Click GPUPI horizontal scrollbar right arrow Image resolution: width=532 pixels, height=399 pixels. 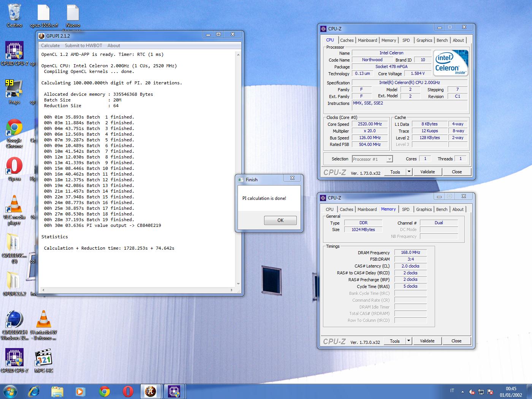pos(232,290)
